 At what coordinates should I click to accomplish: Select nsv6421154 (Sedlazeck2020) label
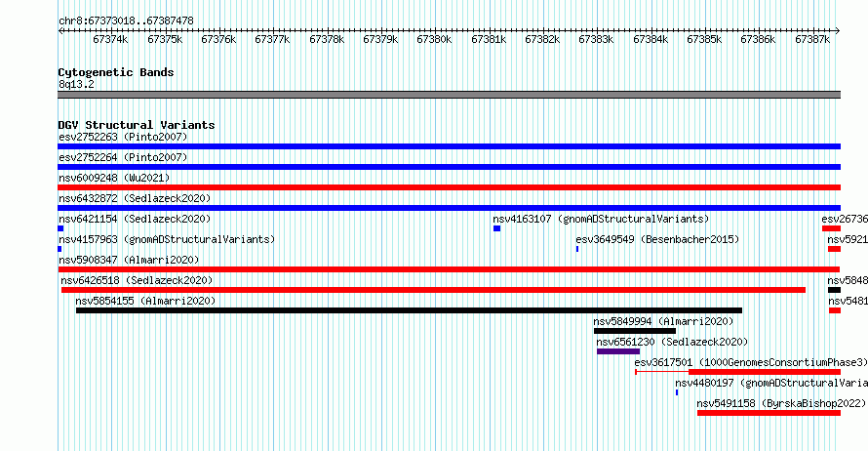[135, 219]
